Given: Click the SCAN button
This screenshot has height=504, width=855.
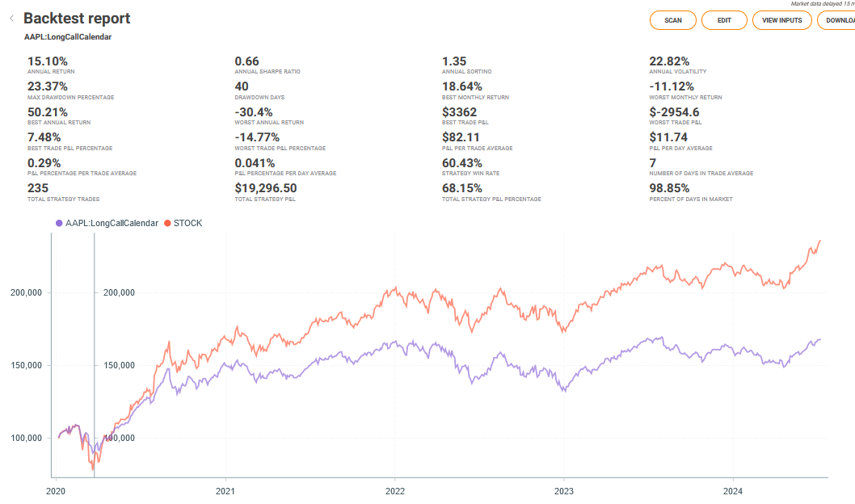Looking at the screenshot, I should [672, 20].
